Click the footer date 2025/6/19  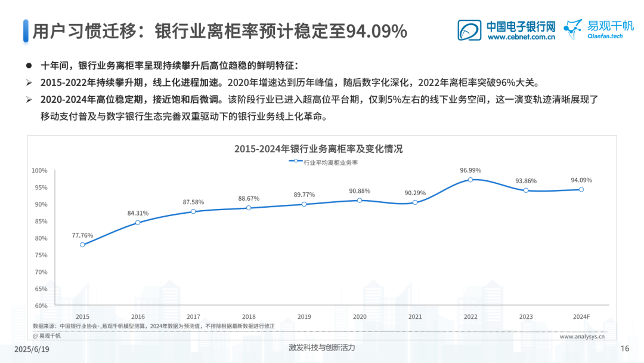click(32, 349)
